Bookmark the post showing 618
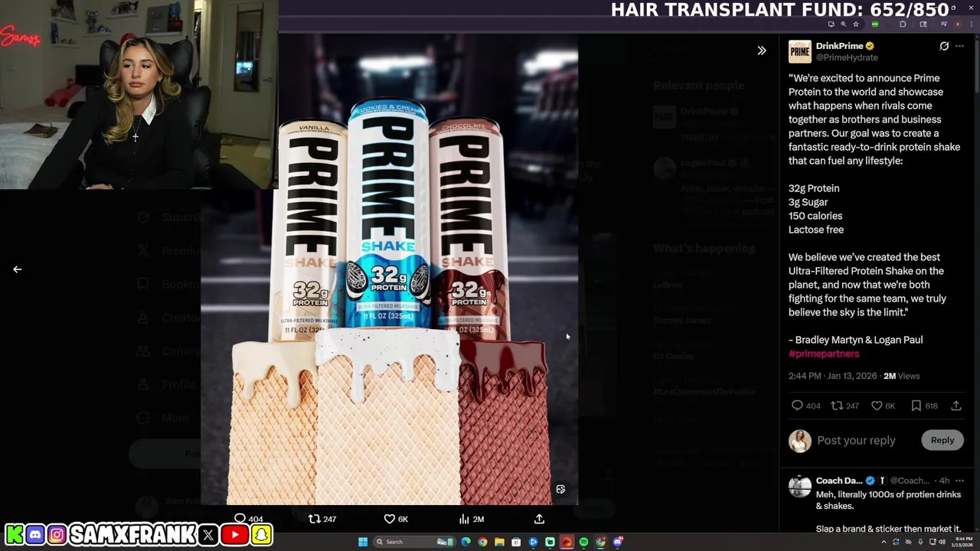 (x=916, y=406)
